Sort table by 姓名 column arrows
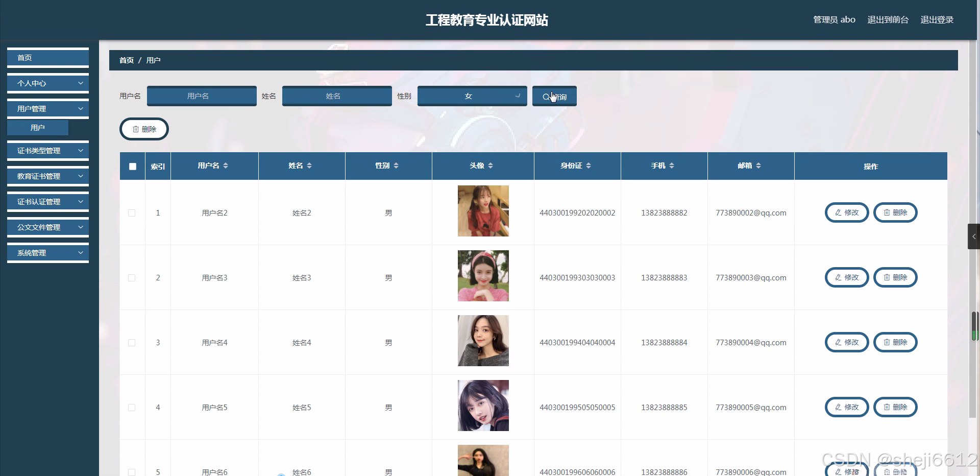980x476 pixels. pyautogui.click(x=309, y=165)
